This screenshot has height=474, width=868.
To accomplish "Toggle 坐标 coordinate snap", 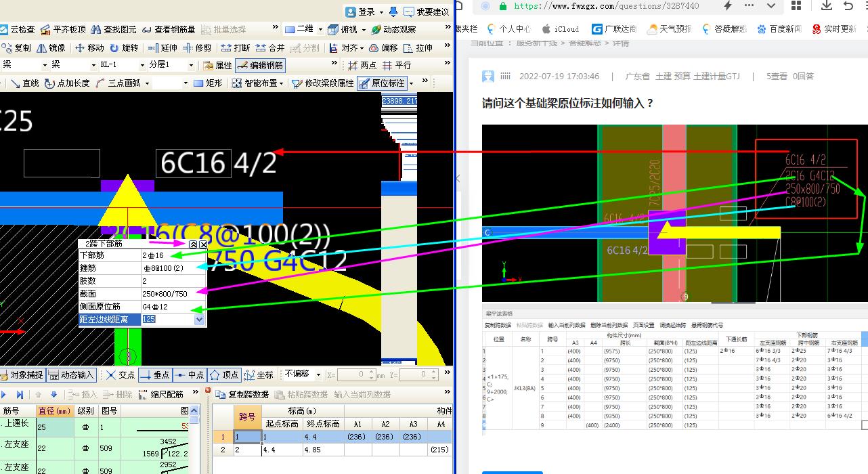I will (x=259, y=375).
